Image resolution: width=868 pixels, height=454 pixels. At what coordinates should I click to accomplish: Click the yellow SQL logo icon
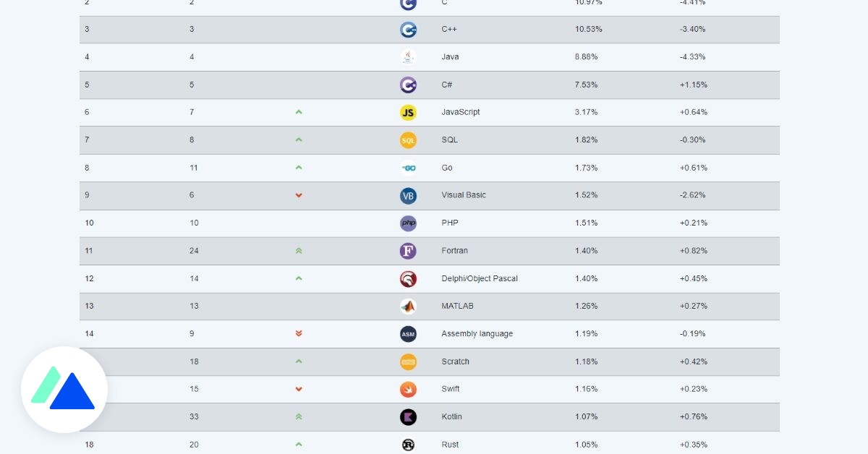click(408, 140)
